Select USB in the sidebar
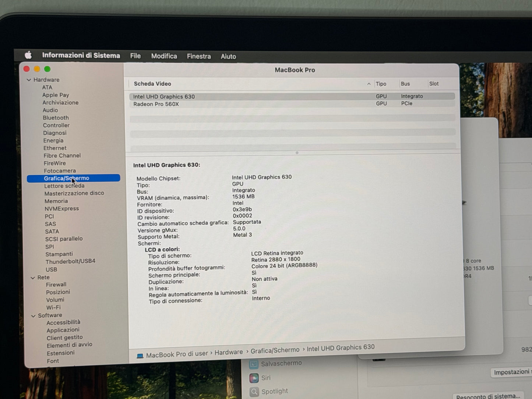Screen dimensions: 532x399 tap(51, 269)
